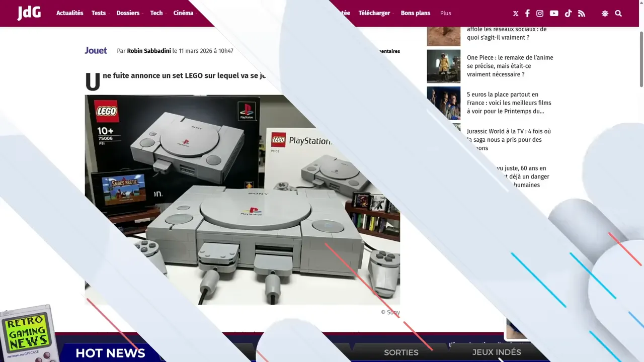Open the Instagram profile icon
The width and height of the screenshot is (644, 362).
(540, 13)
